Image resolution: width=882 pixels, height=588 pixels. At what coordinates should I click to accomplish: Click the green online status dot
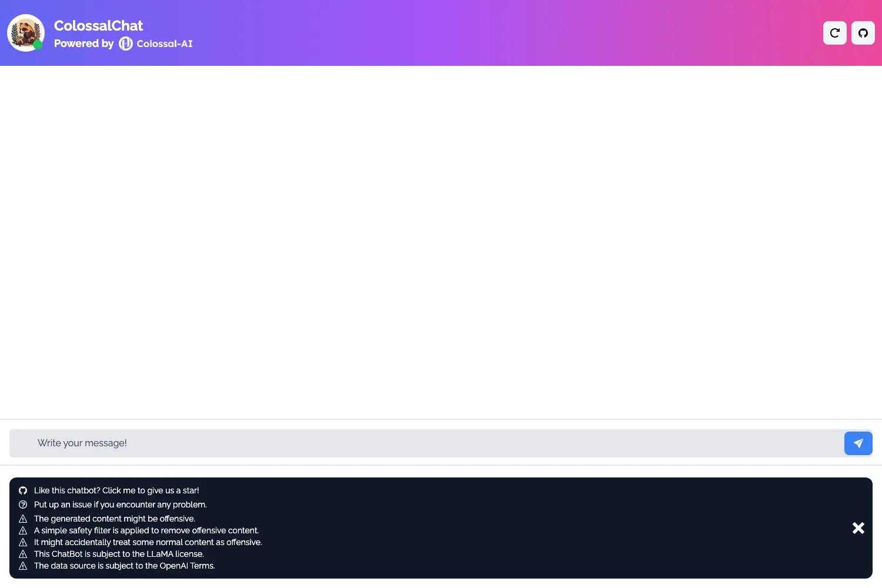click(x=38, y=45)
